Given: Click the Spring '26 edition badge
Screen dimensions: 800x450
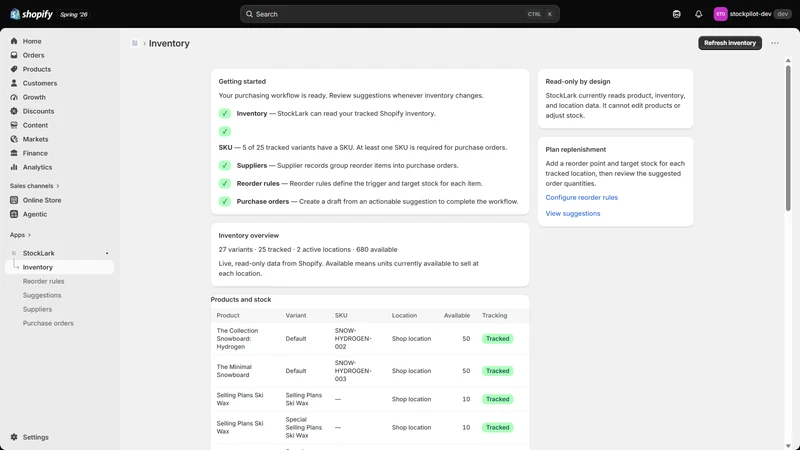Looking at the screenshot, I should pos(73,14).
